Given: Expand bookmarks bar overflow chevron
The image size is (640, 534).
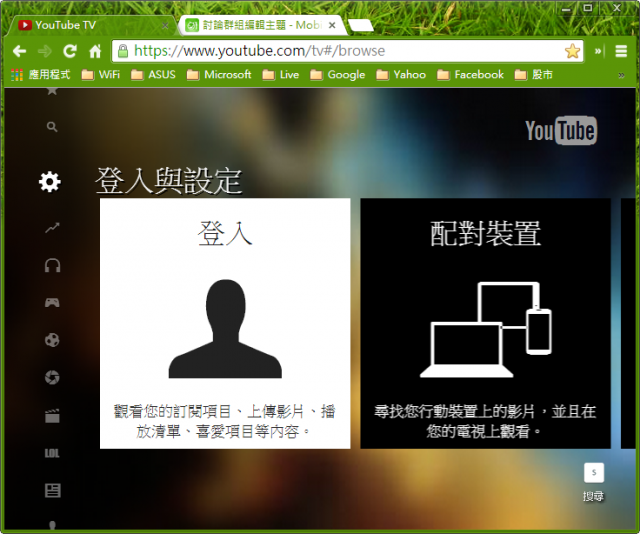Looking at the screenshot, I should [x=621, y=75].
